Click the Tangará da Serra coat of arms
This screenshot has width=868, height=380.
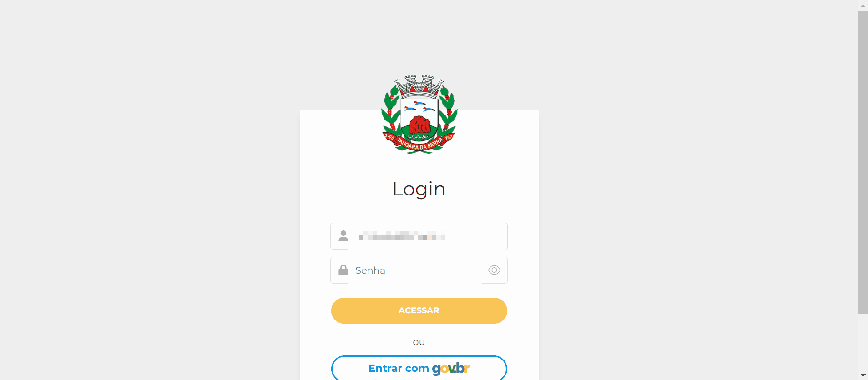[419, 115]
